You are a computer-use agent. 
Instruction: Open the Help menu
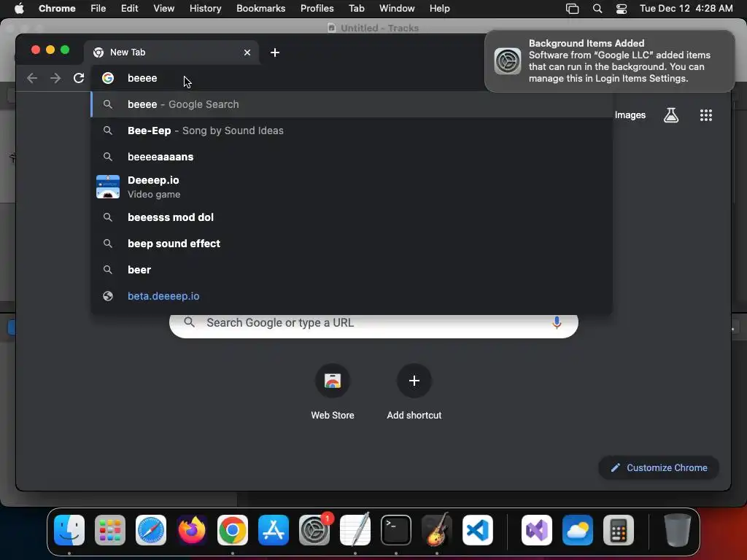[x=439, y=8]
